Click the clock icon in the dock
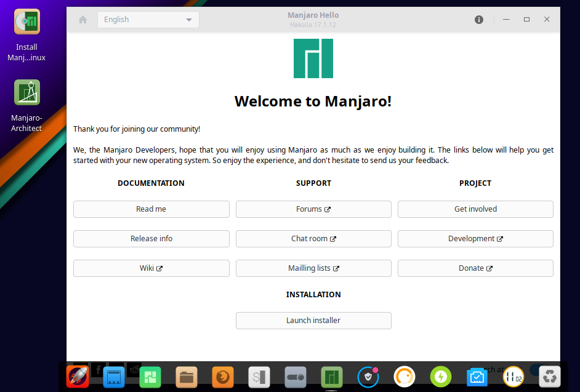The width and height of the screenshot is (580, 392). point(513,377)
